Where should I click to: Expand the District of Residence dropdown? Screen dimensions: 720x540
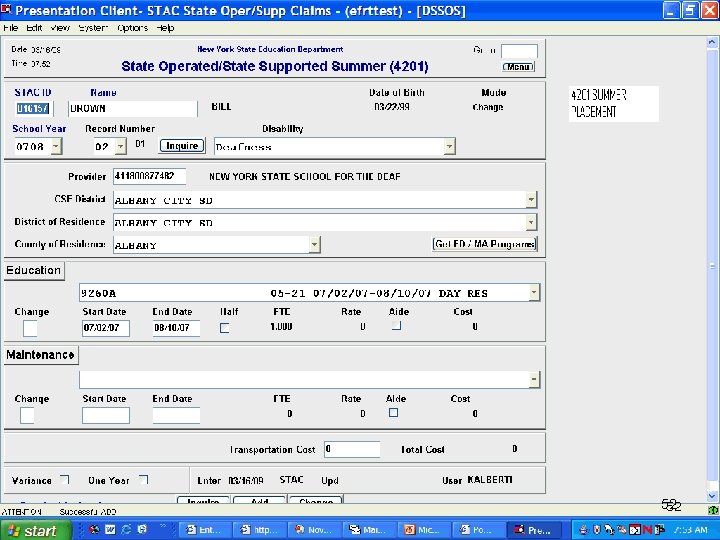pos(531,222)
